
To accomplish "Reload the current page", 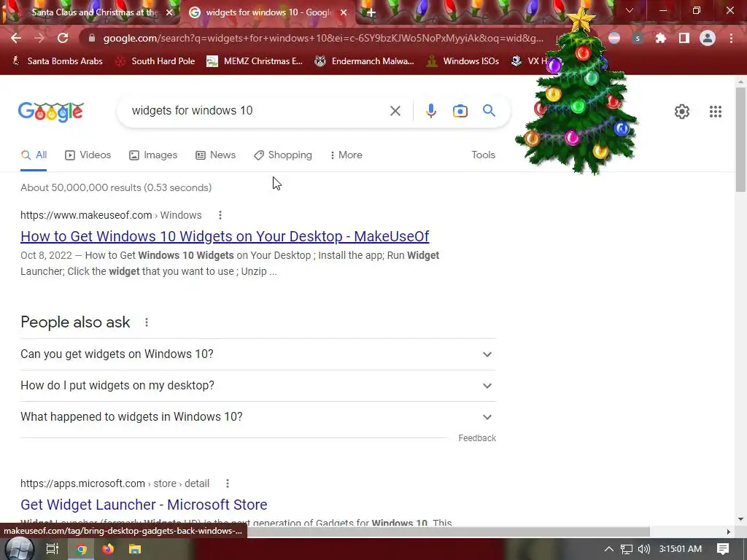I will (63, 38).
